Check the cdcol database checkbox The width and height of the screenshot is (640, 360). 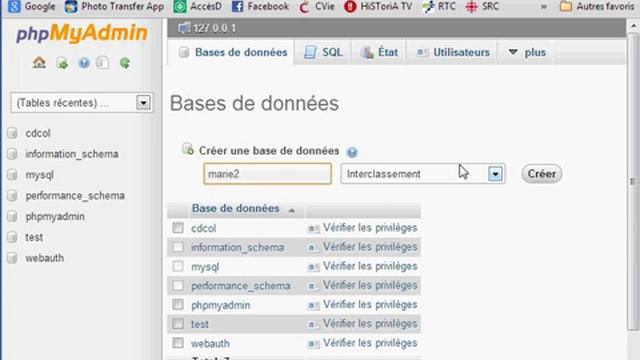click(178, 227)
